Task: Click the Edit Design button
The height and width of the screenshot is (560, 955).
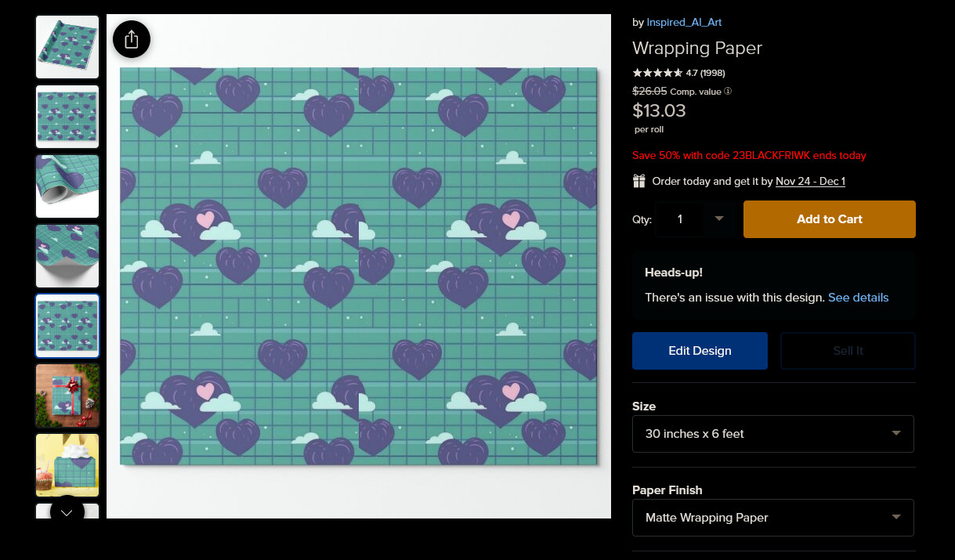Action: tap(700, 351)
